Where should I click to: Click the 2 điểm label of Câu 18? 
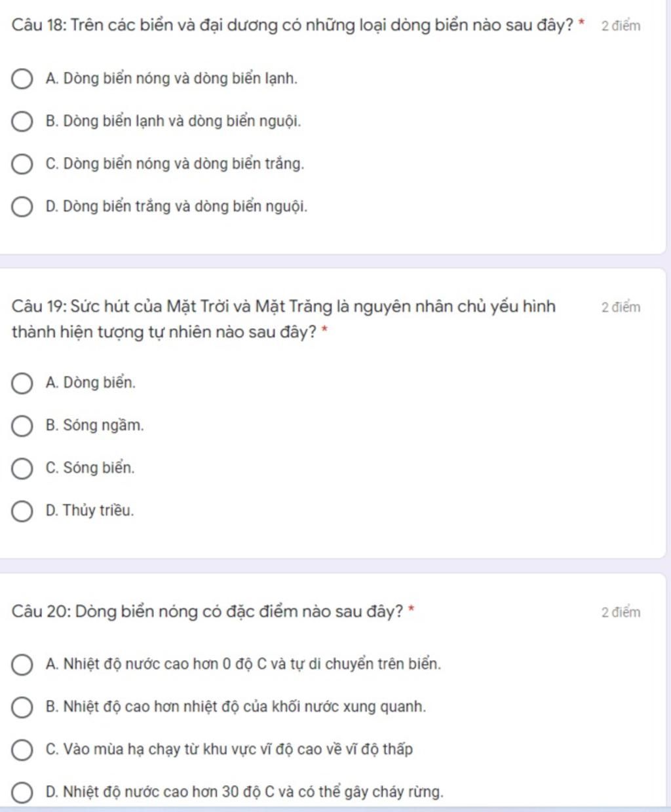tap(621, 26)
